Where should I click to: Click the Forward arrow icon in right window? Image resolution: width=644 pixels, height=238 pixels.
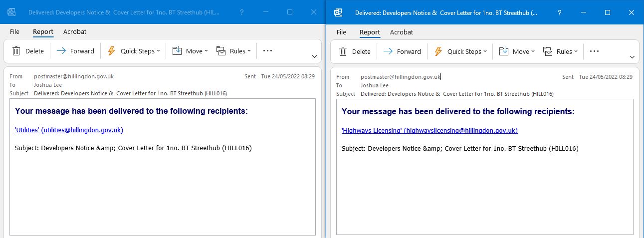[x=388, y=51]
